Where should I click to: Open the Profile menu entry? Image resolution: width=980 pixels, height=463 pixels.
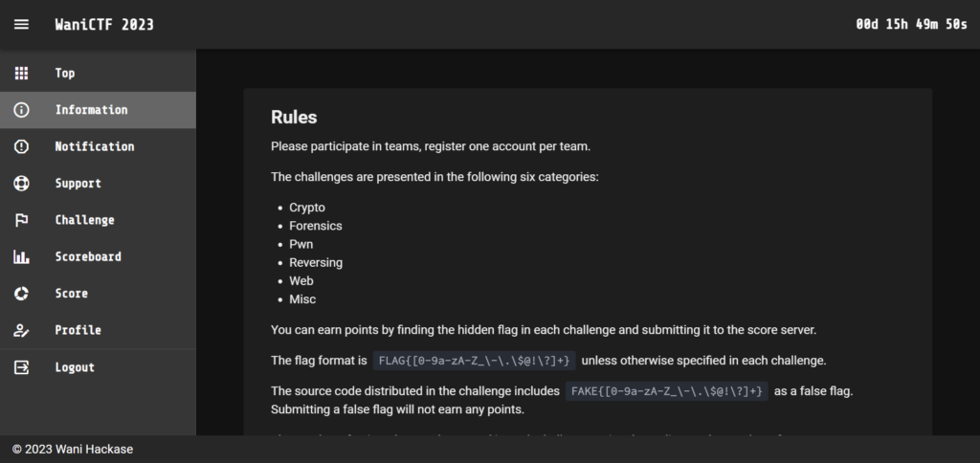[78, 330]
